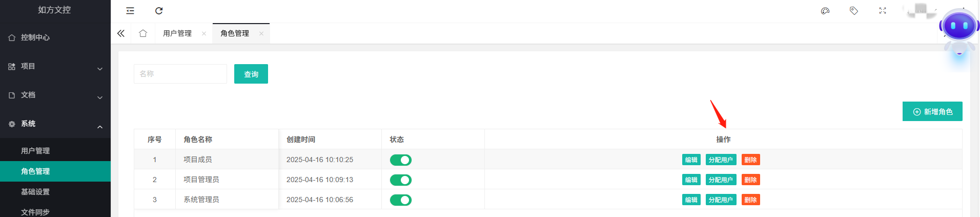Close the 用户管理 tab

point(204,33)
